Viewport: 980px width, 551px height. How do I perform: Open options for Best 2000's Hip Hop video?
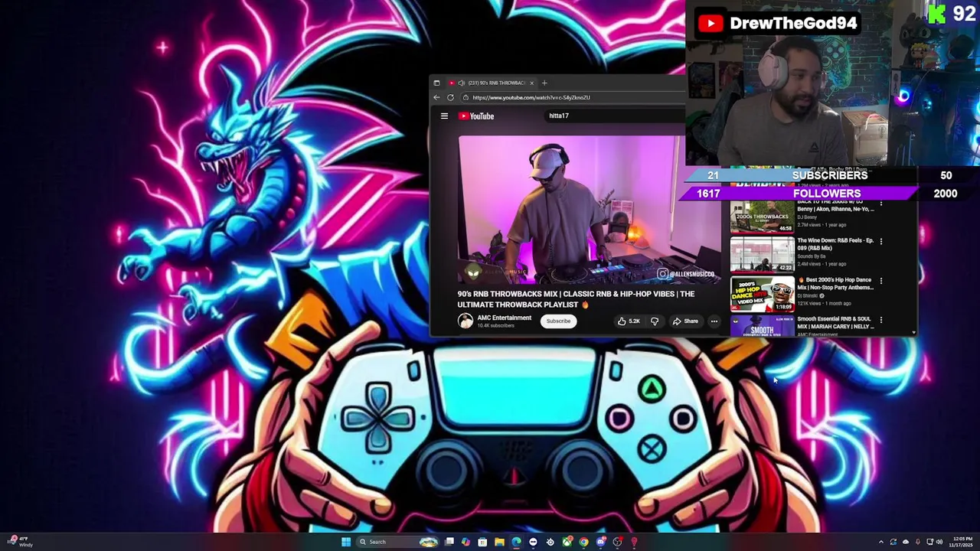[x=880, y=281]
